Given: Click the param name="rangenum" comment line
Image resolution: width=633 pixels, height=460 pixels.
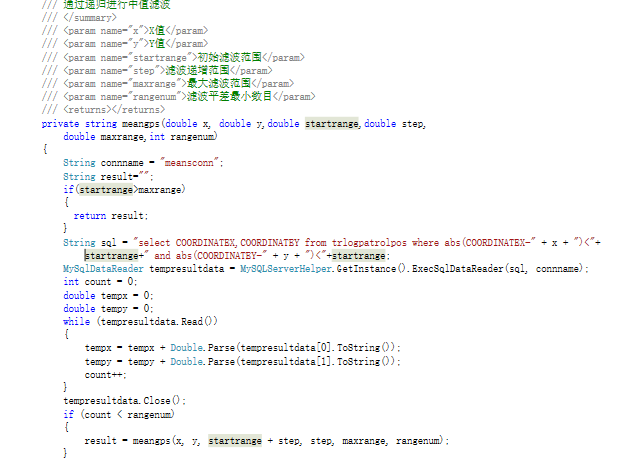Looking at the screenshot, I should point(178,97).
